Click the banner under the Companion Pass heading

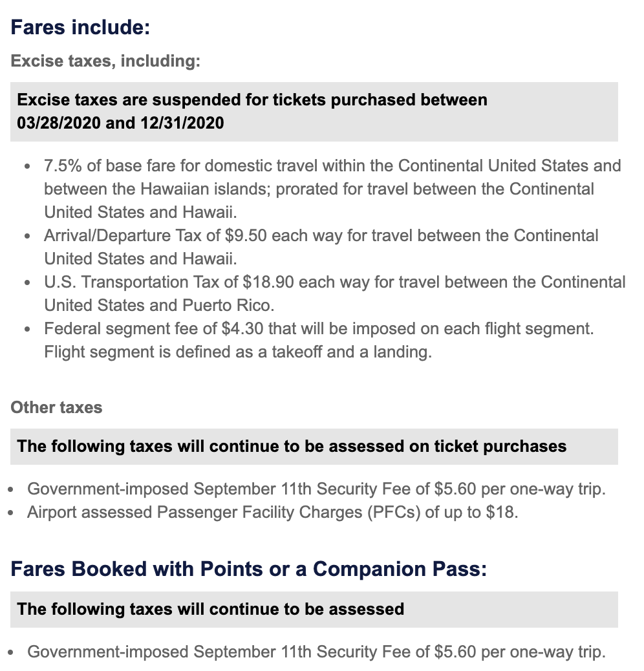click(x=210, y=609)
